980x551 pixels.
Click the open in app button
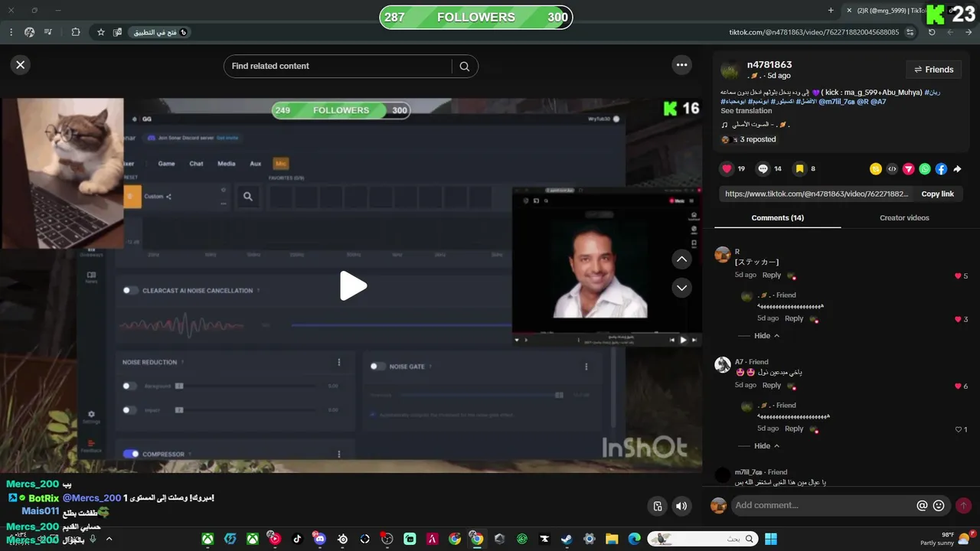159,32
